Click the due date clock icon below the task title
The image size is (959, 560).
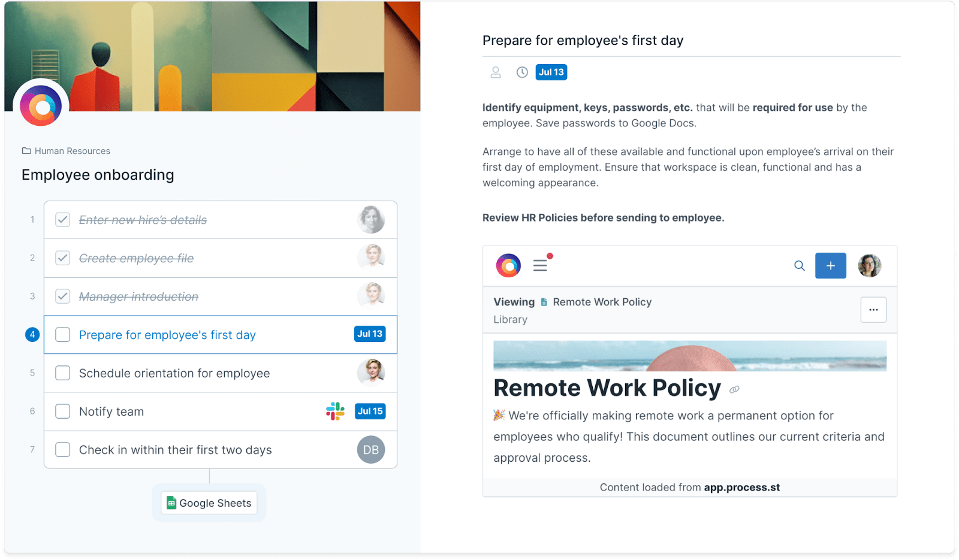tap(521, 72)
